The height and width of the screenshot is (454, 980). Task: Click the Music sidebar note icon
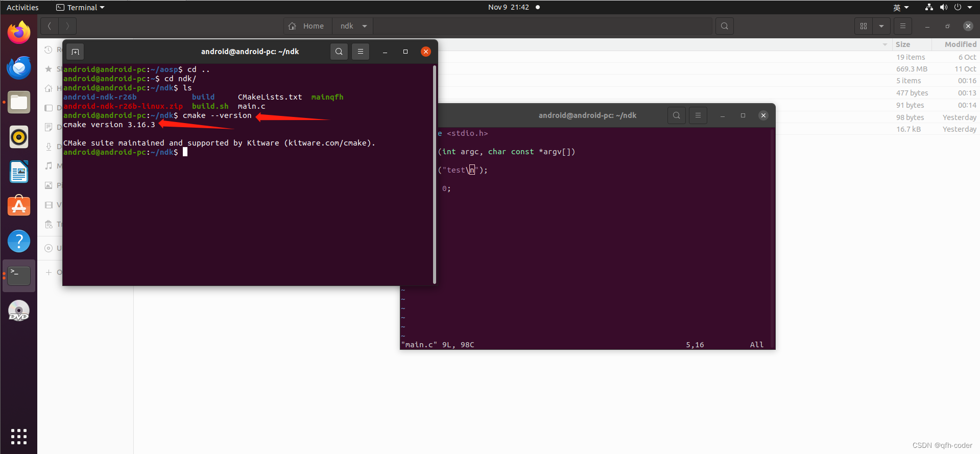pos(49,166)
